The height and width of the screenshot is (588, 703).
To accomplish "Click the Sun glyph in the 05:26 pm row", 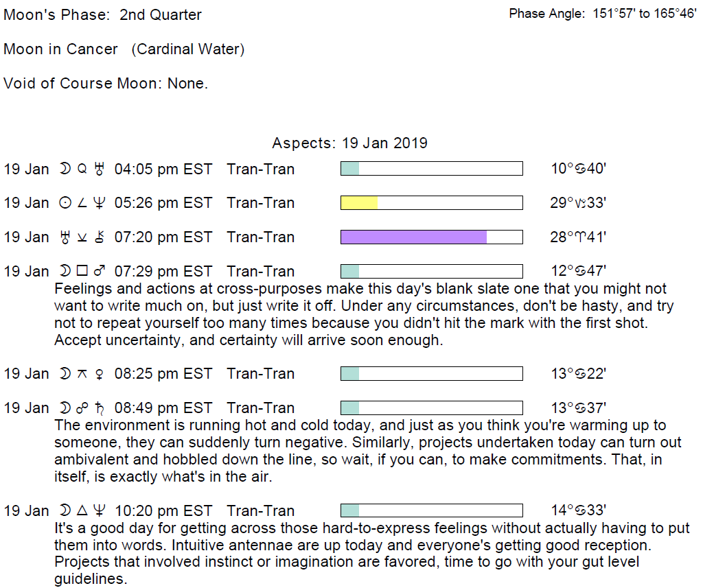I will click(x=65, y=203).
